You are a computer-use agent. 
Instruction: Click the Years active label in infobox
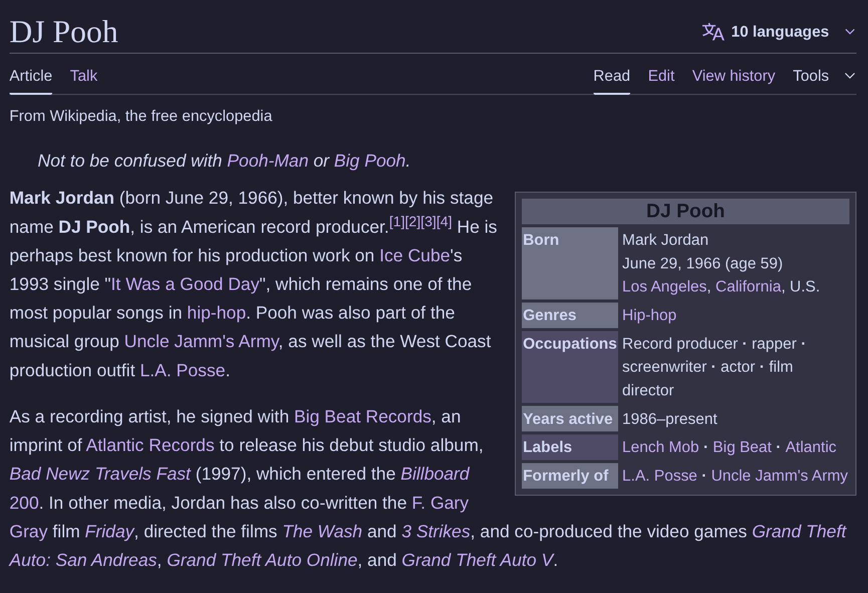point(567,419)
